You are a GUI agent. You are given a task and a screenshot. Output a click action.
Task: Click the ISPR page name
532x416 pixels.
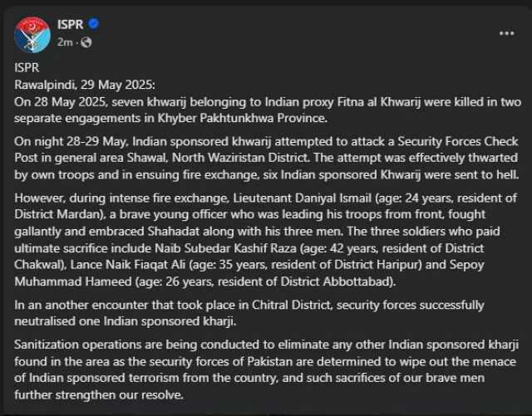pos(70,24)
